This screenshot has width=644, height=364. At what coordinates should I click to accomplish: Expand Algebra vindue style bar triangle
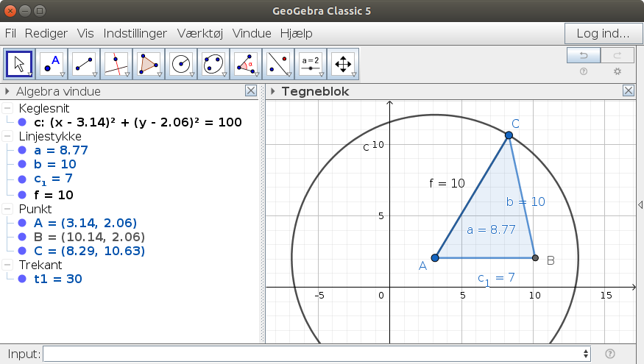(7, 91)
